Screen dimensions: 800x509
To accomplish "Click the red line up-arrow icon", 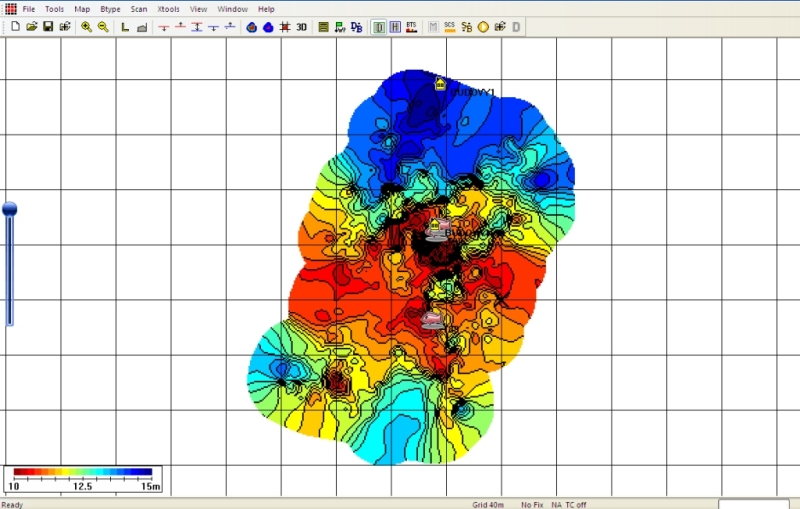I will [180, 27].
